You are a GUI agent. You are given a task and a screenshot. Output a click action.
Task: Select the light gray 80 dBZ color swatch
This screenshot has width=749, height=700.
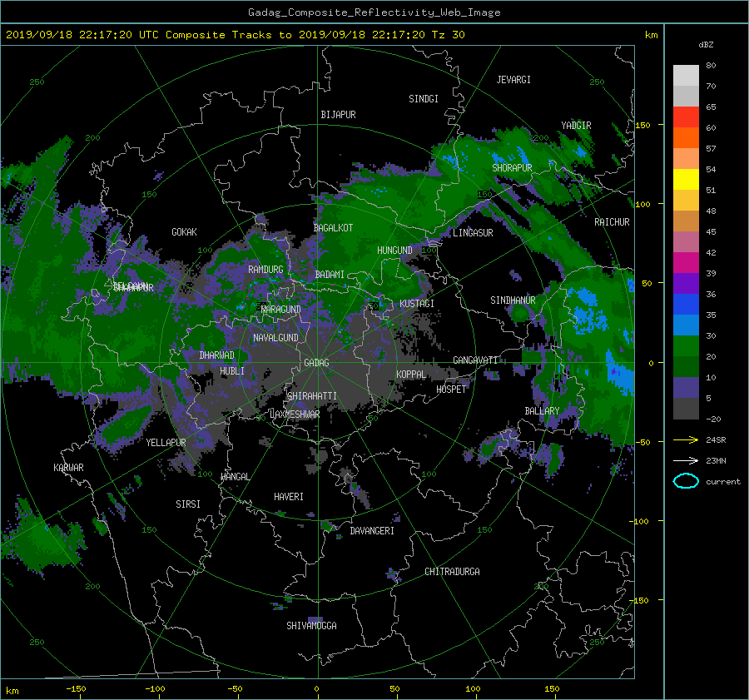click(x=686, y=75)
